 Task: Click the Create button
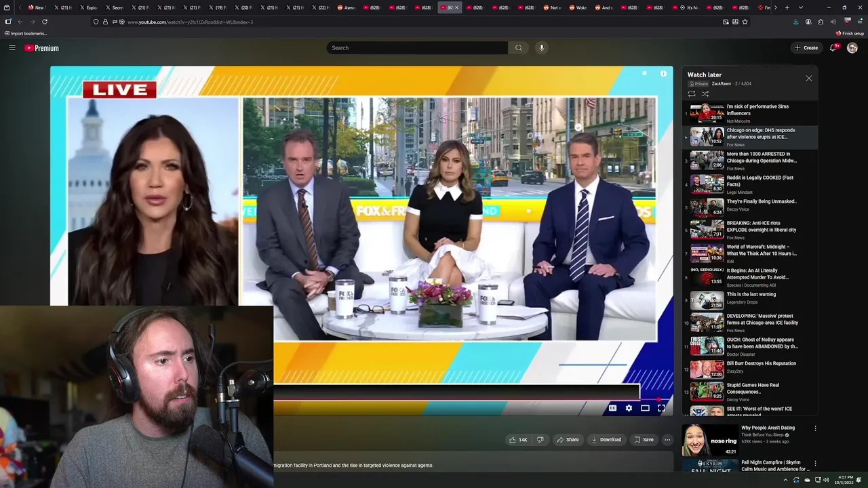[x=806, y=47]
